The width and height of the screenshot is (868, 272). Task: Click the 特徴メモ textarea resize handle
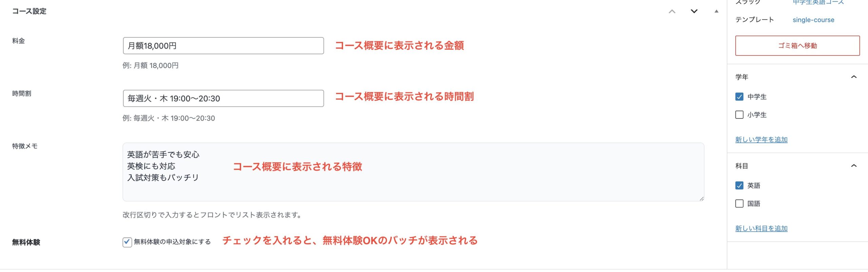[701, 198]
